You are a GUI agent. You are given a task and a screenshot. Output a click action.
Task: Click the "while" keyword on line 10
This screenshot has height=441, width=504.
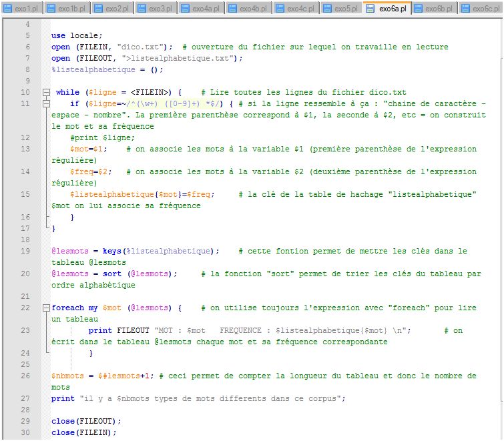(67, 93)
